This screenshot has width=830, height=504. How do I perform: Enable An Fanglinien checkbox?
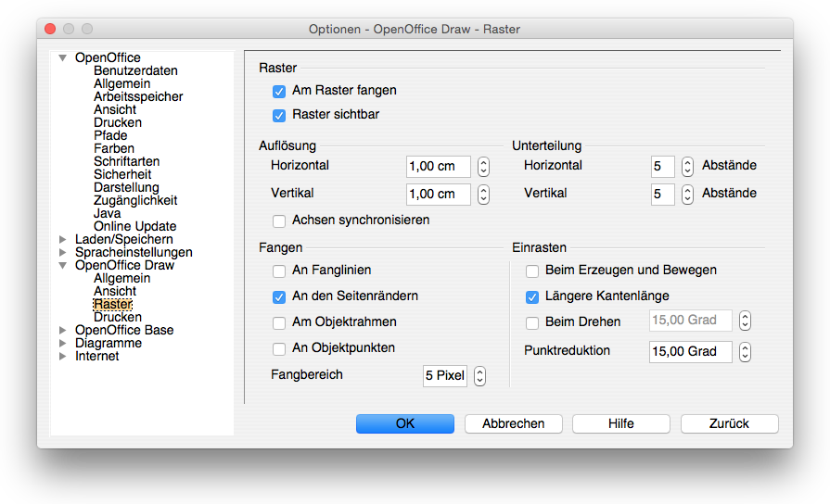click(279, 271)
